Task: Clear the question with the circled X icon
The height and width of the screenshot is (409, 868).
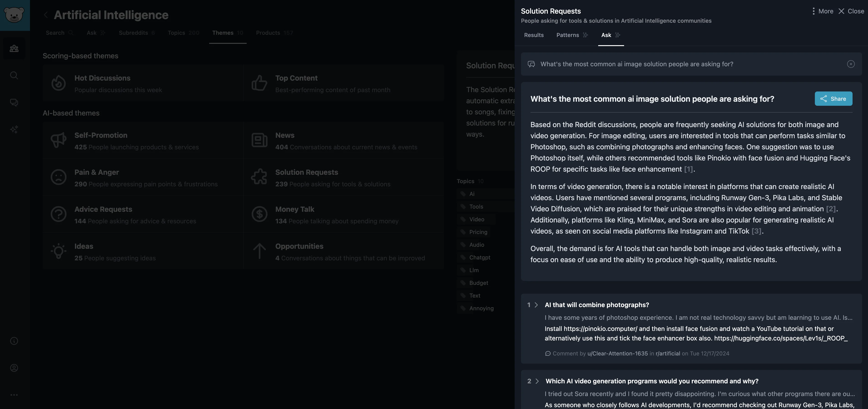Action: pos(851,64)
